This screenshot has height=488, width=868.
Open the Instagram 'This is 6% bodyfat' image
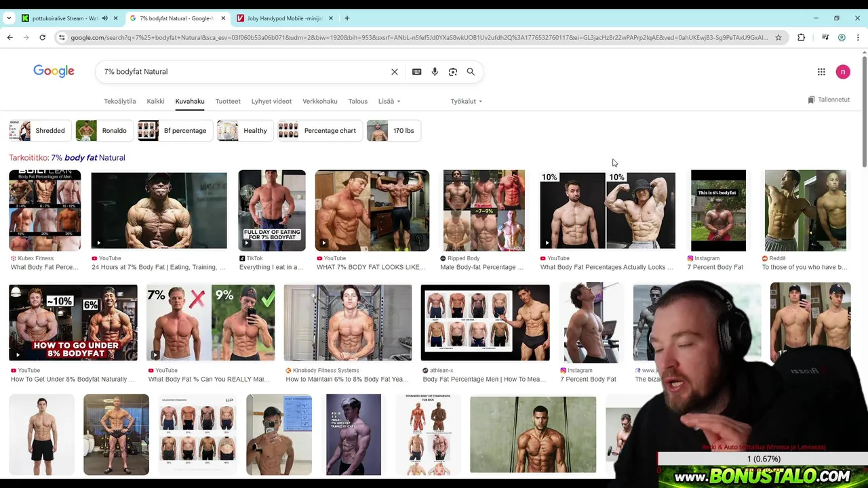(718, 210)
